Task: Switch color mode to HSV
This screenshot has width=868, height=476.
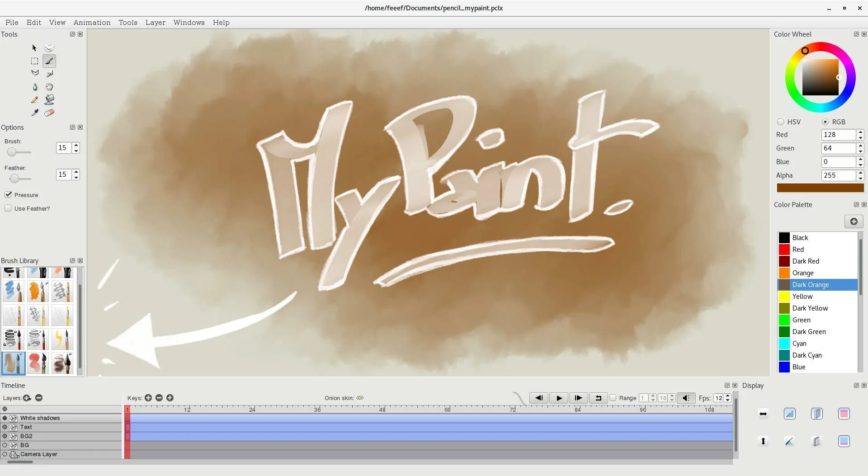Action: pos(781,122)
